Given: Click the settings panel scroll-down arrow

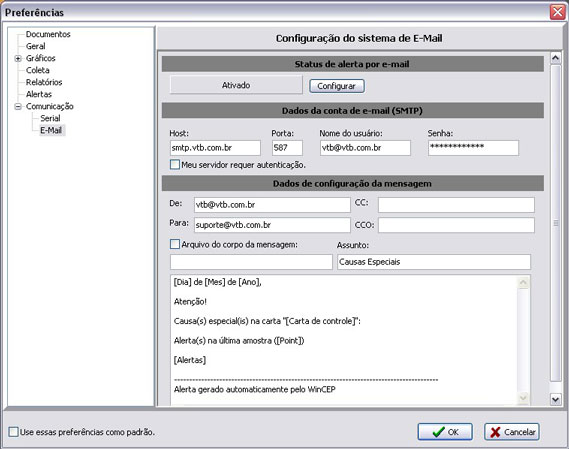Looking at the screenshot, I should (555, 400).
